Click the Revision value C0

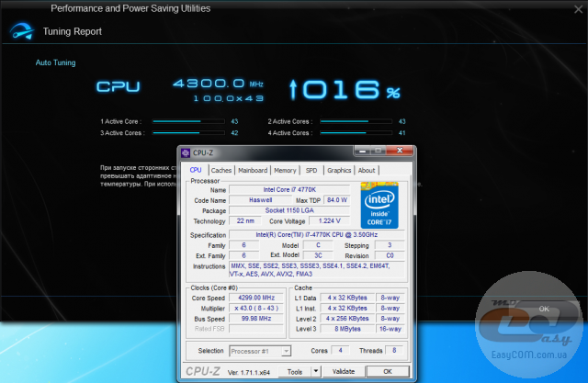click(x=390, y=255)
